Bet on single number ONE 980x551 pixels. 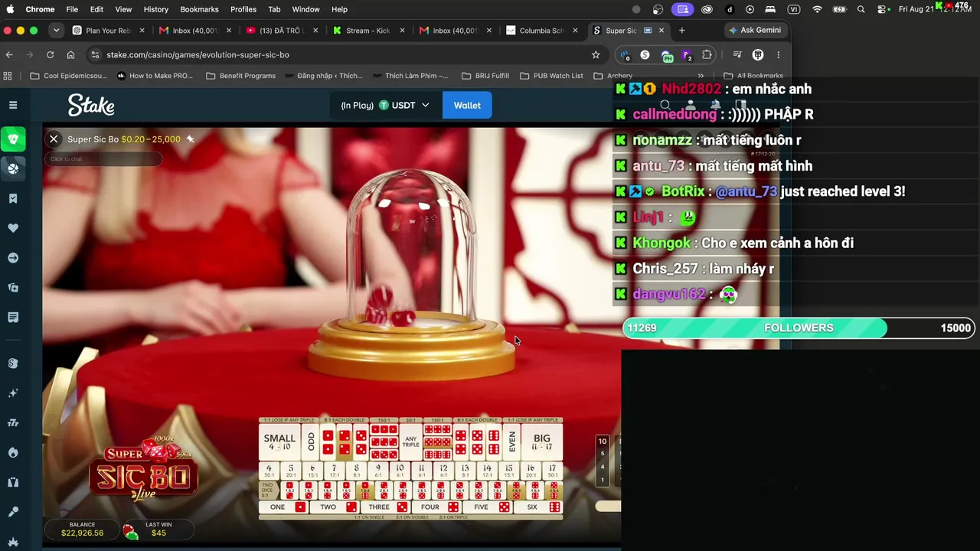(x=284, y=507)
